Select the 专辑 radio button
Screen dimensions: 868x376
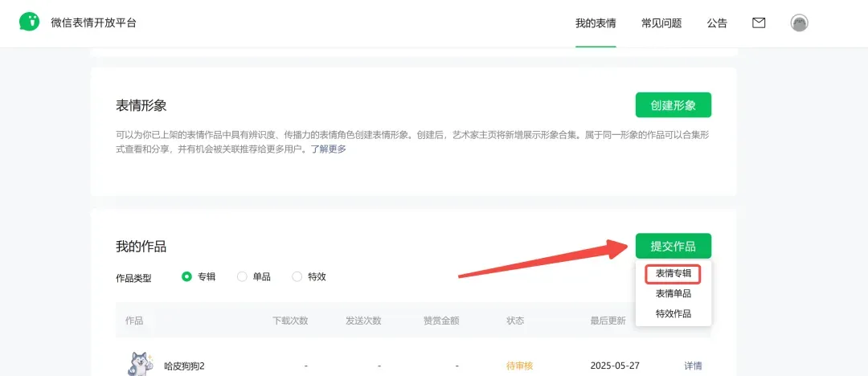coord(186,276)
